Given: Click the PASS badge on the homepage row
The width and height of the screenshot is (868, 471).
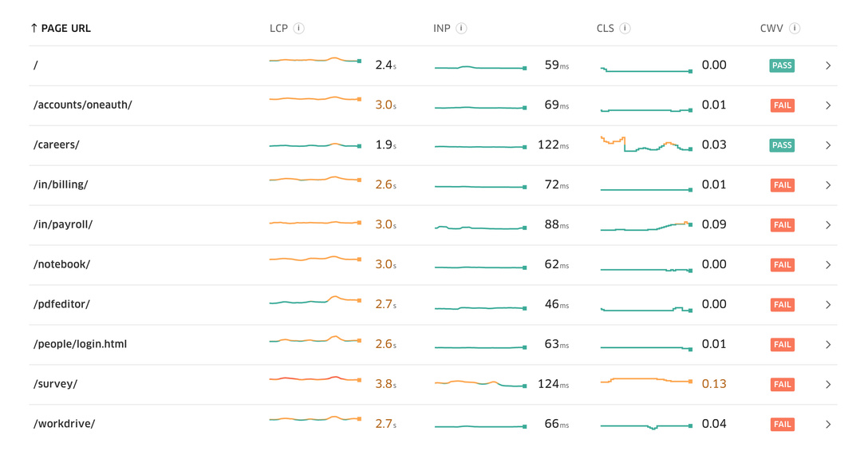Looking at the screenshot, I should click(x=782, y=65).
